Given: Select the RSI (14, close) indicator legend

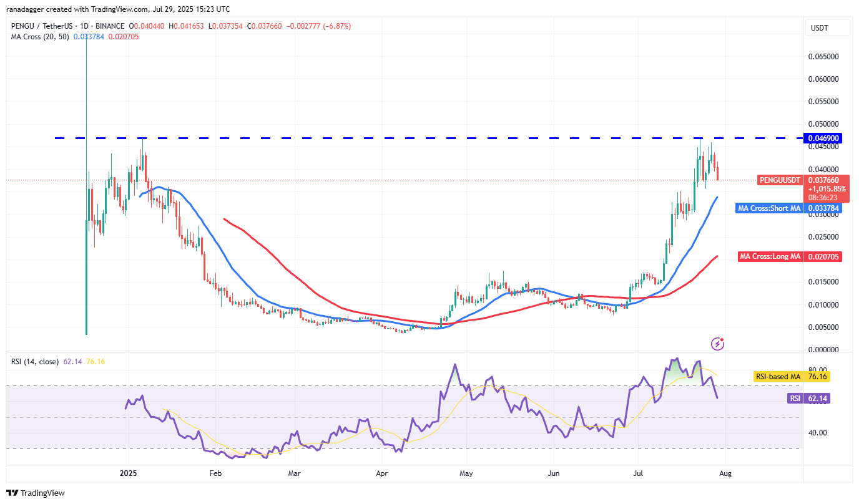Looking at the screenshot, I should tap(35, 360).
